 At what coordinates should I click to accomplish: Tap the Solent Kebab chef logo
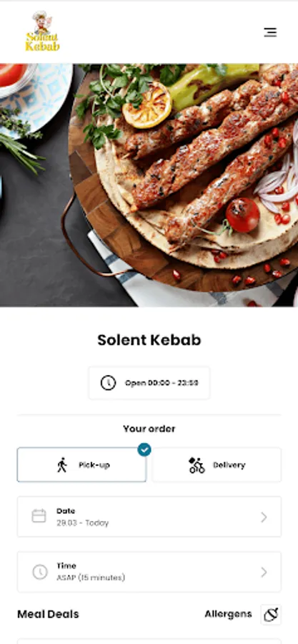click(x=42, y=31)
